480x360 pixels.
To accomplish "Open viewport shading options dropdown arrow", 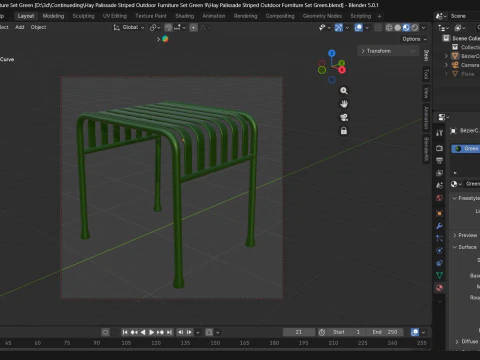I will [423, 28].
